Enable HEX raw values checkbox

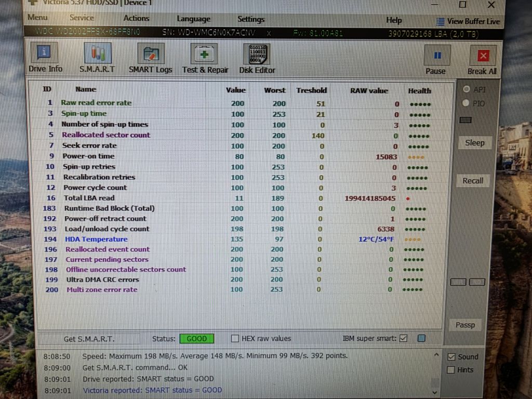234,338
